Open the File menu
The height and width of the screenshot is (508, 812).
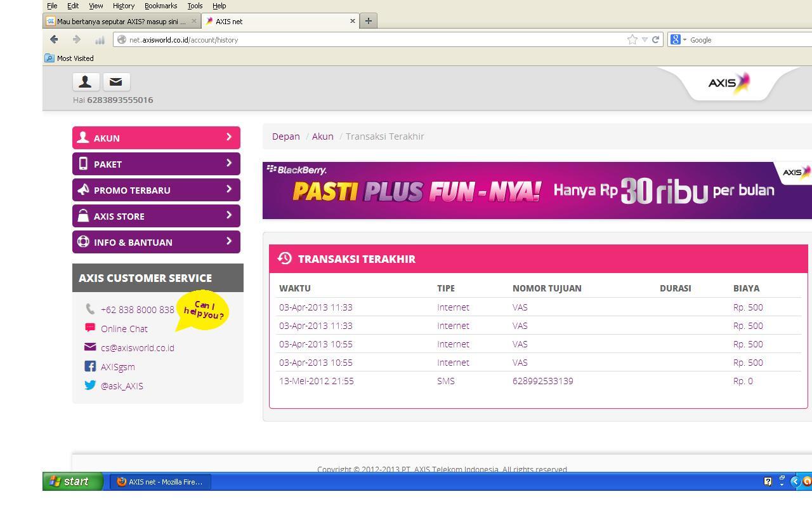point(52,6)
